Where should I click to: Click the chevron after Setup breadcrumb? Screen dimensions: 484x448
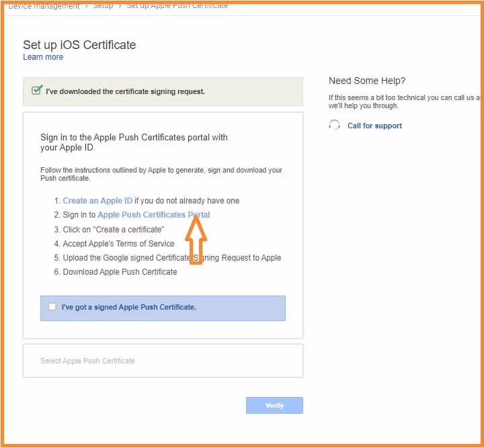point(120,6)
